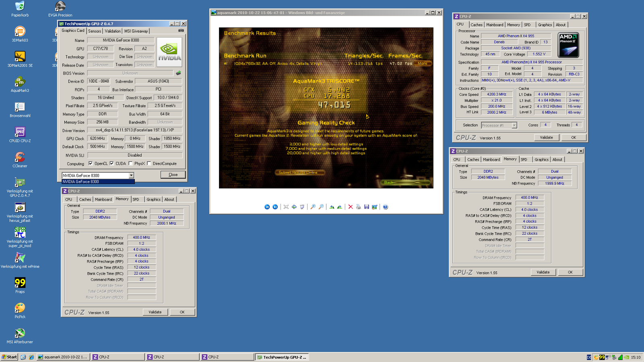Viewport: 644px width, 362px height.
Task: Switch to Sensors tab in GPU-Z
Action: 95,31
